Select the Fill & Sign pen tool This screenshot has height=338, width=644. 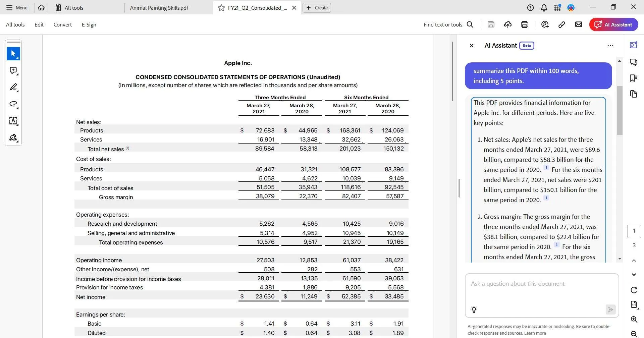tap(13, 137)
